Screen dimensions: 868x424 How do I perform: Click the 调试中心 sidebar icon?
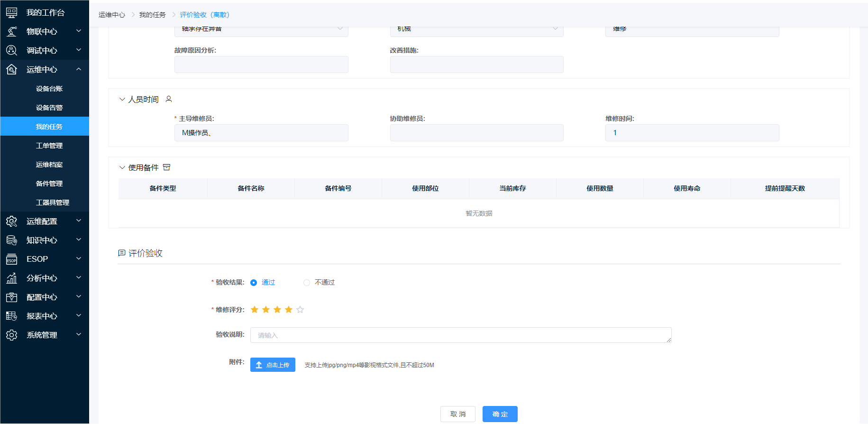pos(11,50)
